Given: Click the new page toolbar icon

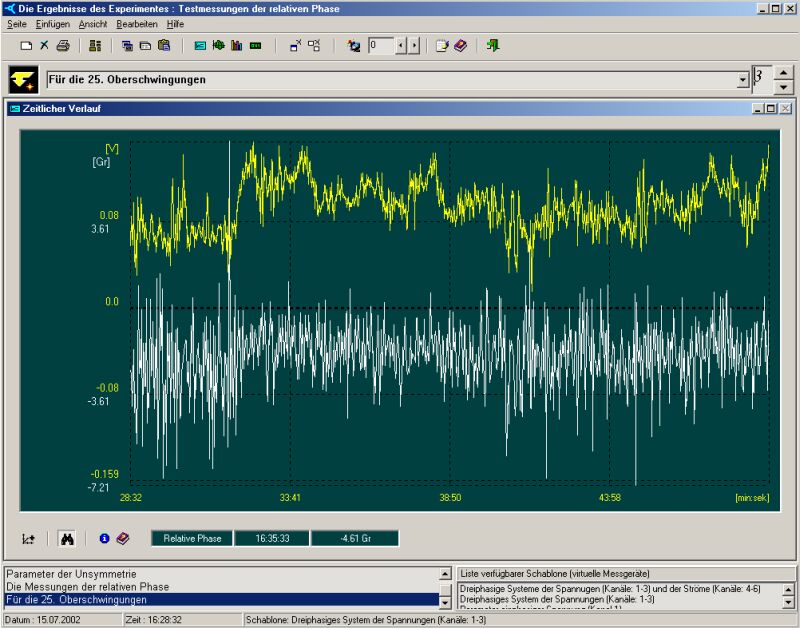Looking at the screenshot, I should pyautogui.click(x=27, y=46).
